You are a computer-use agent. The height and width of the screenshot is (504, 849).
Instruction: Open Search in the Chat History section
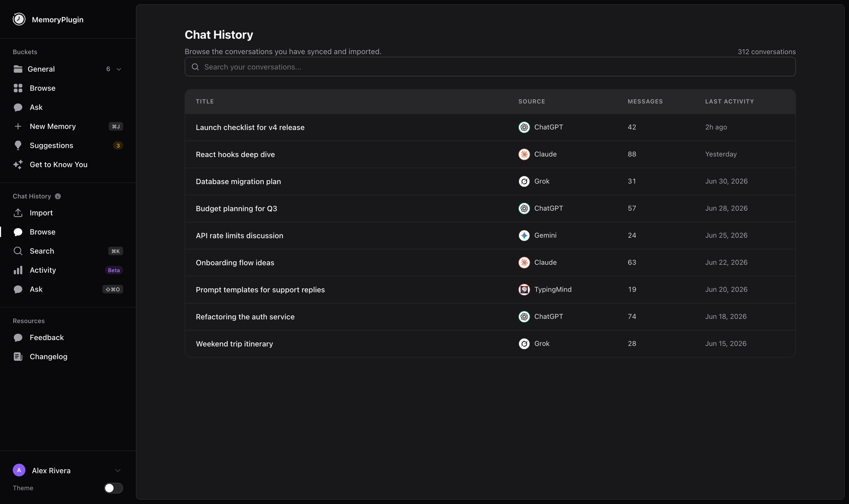coord(68,251)
